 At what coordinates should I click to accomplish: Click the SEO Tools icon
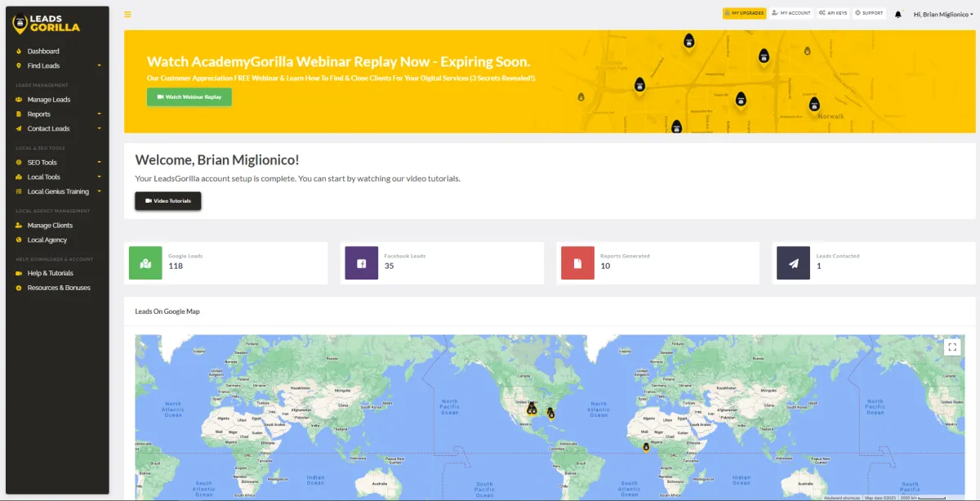[19, 163]
